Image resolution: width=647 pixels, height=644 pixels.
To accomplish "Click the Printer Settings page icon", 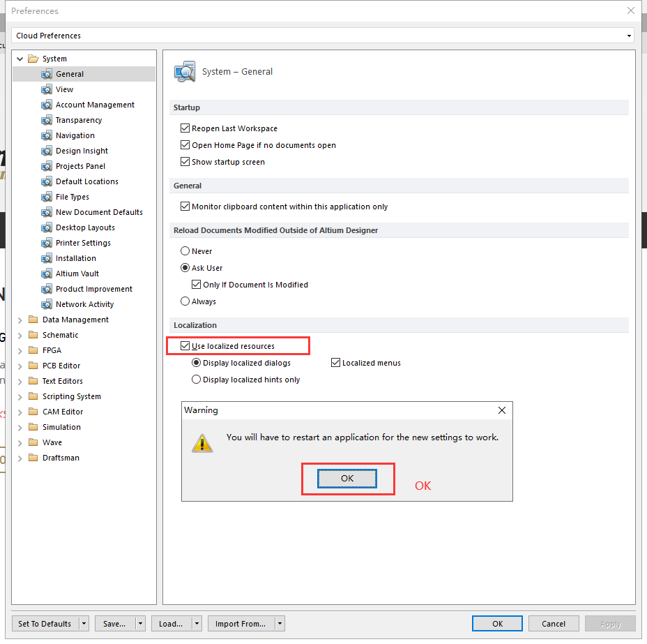I will [x=47, y=243].
